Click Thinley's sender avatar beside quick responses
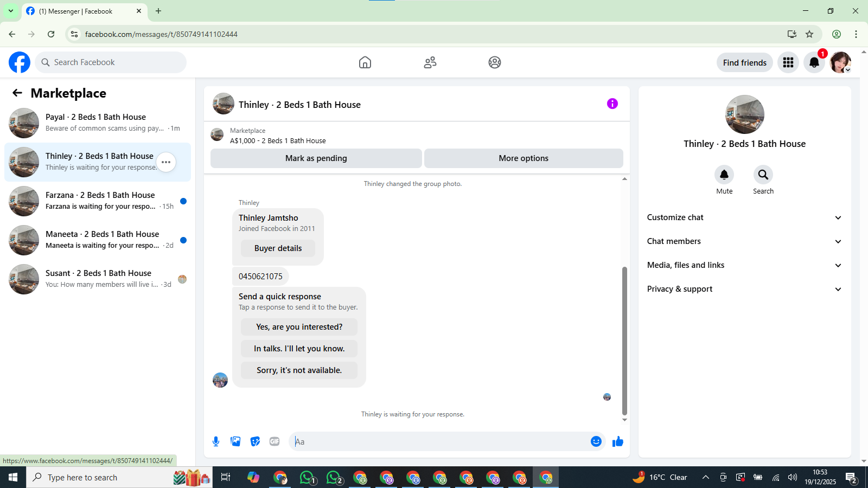This screenshot has width=868, height=488. pyautogui.click(x=220, y=380)
